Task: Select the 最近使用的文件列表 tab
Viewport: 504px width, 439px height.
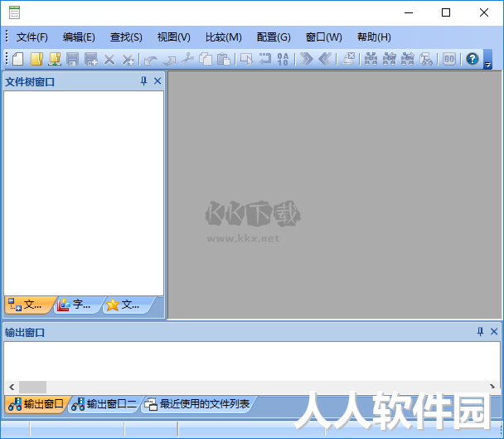Action: 196,404
